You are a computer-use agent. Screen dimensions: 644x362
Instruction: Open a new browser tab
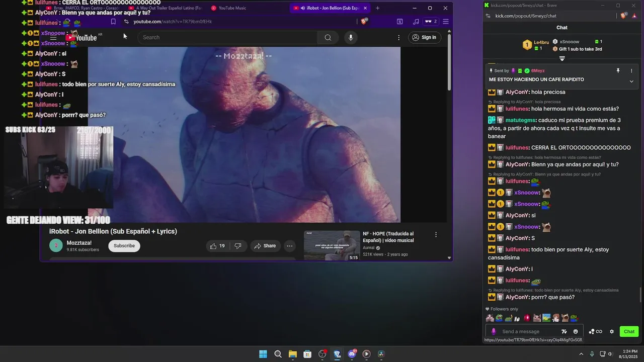tap(378, 8)
